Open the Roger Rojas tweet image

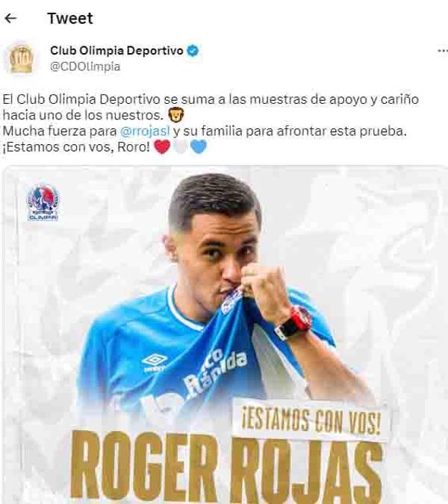(225, 335)
